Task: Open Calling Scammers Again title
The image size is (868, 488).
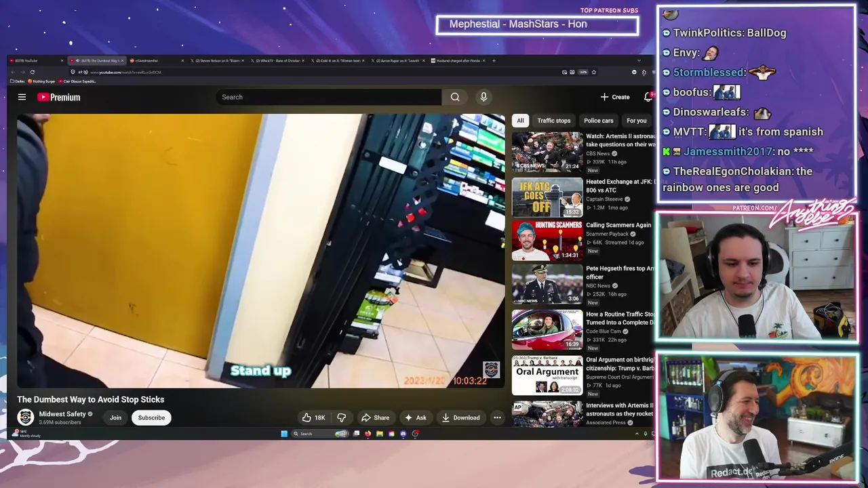Action: click(618, 225)
